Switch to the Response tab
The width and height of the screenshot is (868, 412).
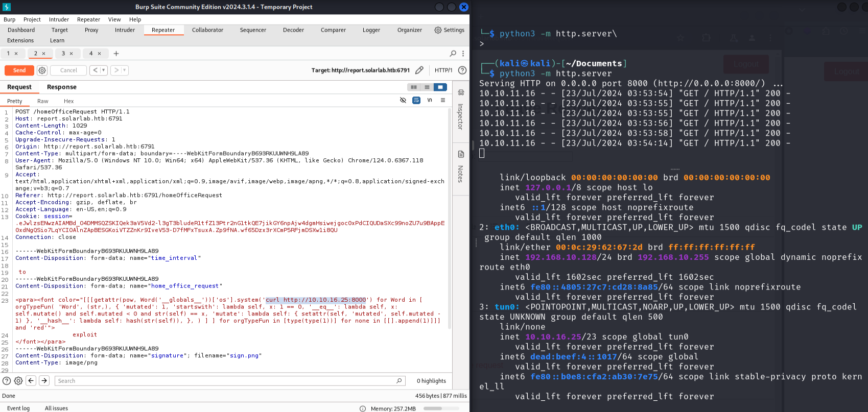pos(61,87)
